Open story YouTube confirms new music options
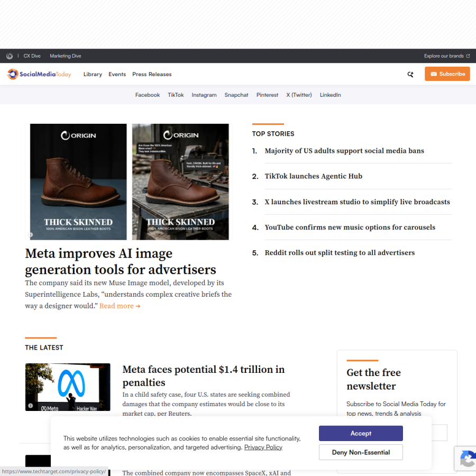 tap(350, 227)
